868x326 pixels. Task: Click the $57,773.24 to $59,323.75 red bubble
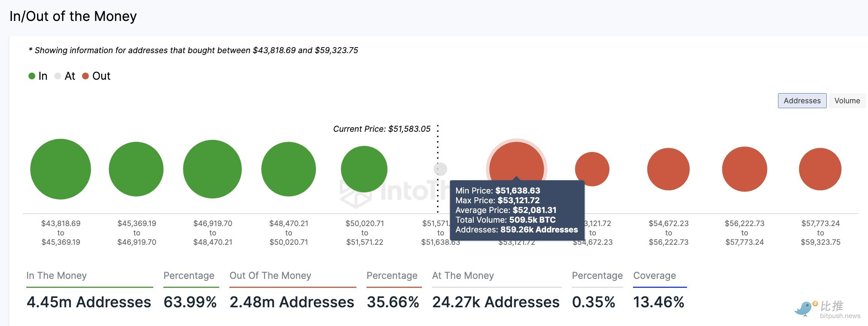(x=820, y=169)
